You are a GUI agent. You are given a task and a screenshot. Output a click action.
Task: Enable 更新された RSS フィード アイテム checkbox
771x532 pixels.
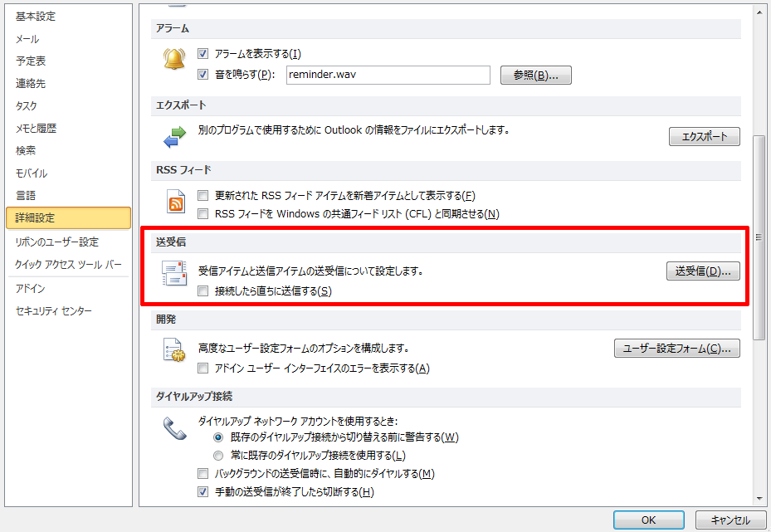coord(203,196)
